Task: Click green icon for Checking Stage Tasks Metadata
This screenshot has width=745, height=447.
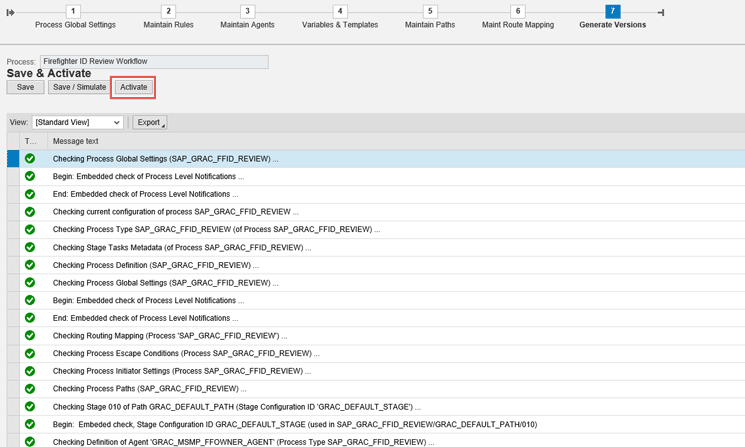Action: (x=30, y=247)
